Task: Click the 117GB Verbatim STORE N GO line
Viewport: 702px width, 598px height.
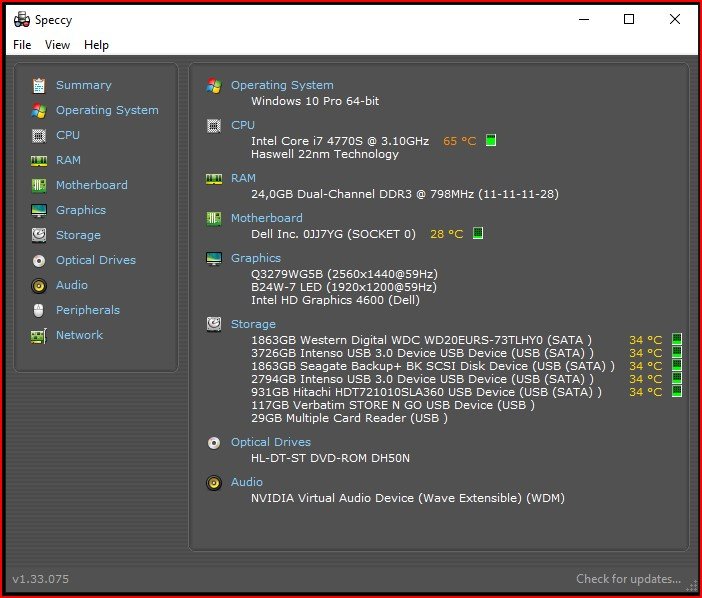Action: click(x=393, y=405)
